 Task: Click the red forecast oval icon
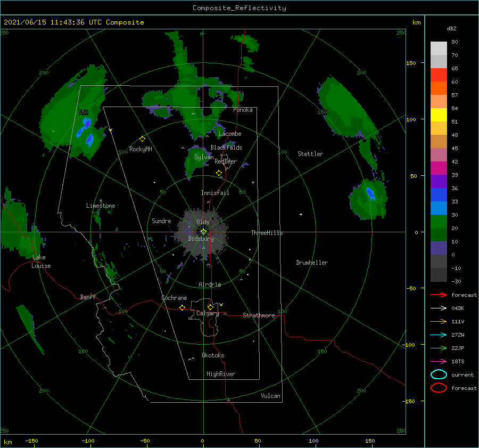439,388
